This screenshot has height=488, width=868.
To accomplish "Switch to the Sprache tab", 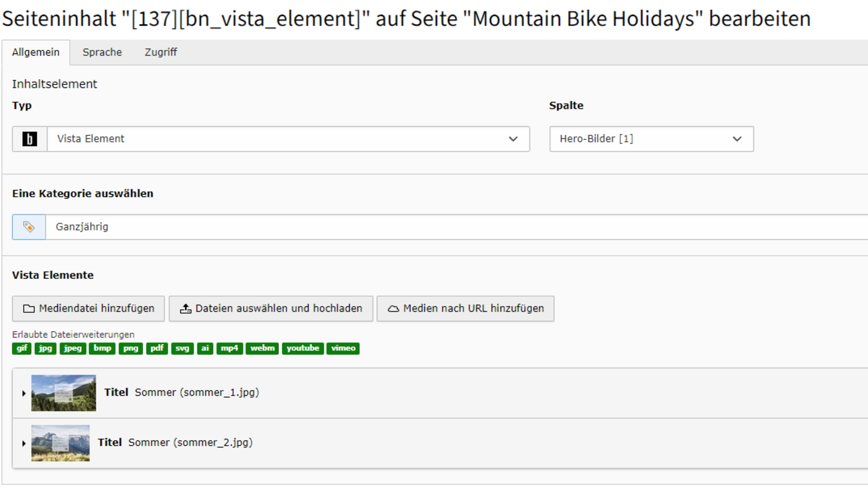I will [x=102, y=52].
